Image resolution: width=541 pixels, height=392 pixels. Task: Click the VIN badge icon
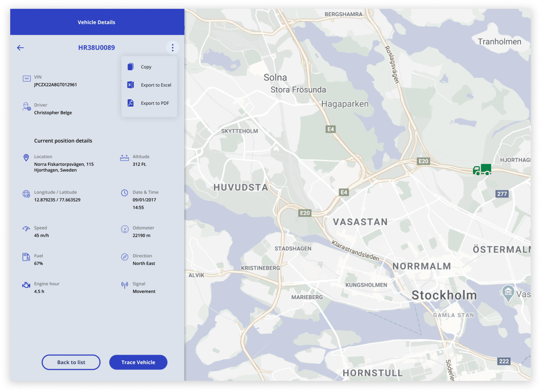pyautogui.click(x=26, y=78)
